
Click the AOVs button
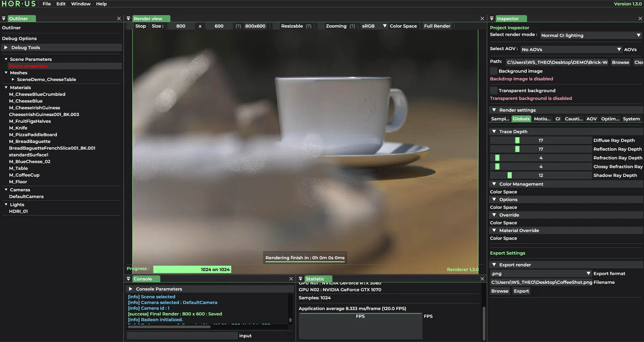[x=630, y=49]
